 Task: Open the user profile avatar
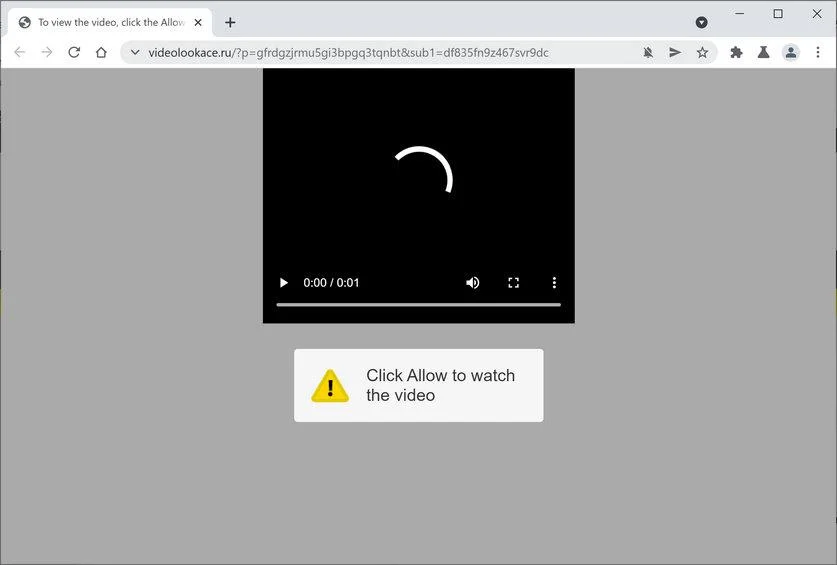click(x=791, y=52)
